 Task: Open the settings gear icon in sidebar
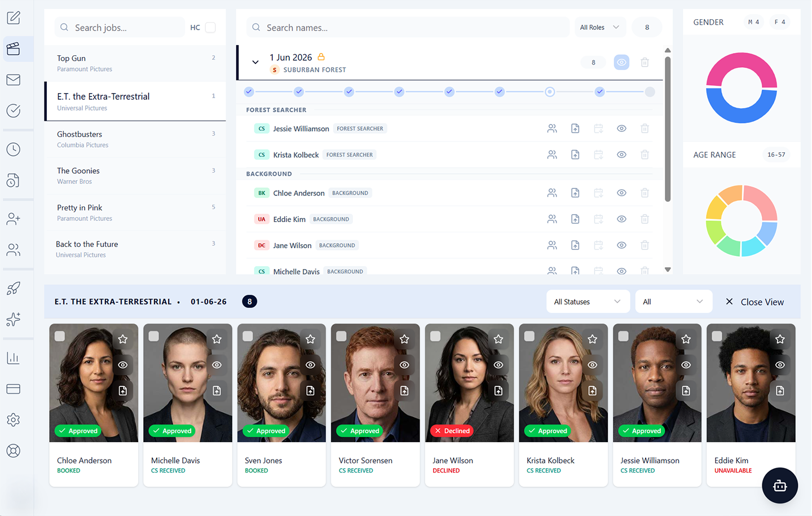pos(14,420)
